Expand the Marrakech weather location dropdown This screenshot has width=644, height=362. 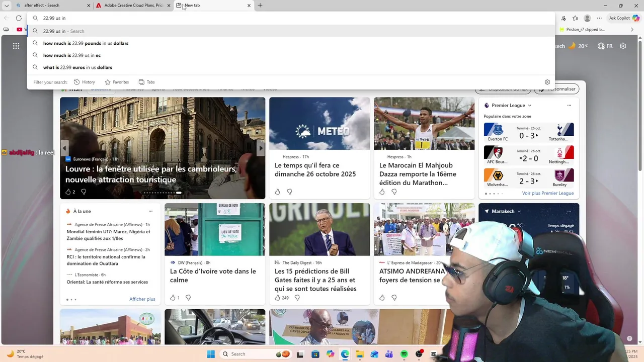click(519, 211)
